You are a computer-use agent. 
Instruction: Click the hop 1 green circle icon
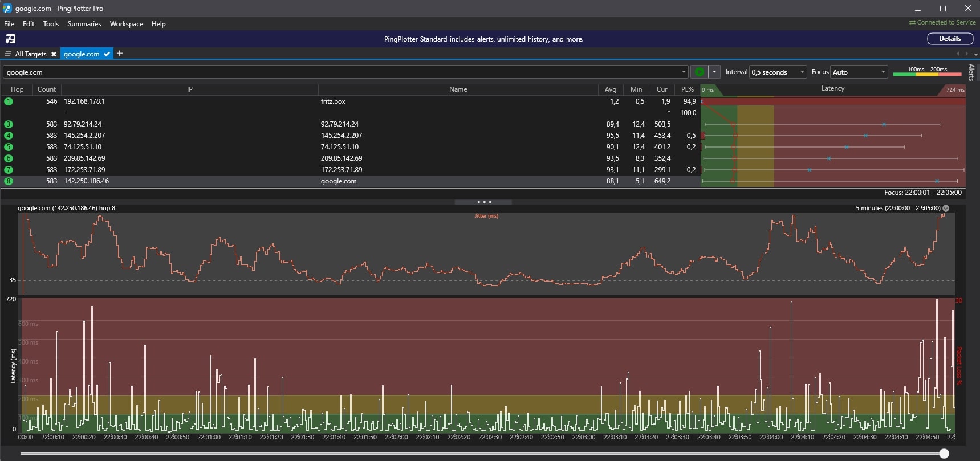click(x=9, y=101)
